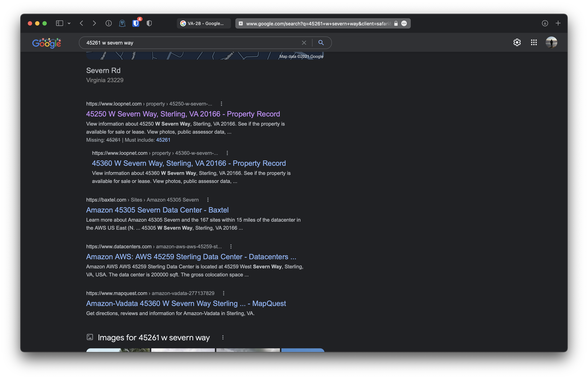Open Google quick settings gear
Image resolution: width=588 pixels, height=379 pixels.
pos(517,43)
